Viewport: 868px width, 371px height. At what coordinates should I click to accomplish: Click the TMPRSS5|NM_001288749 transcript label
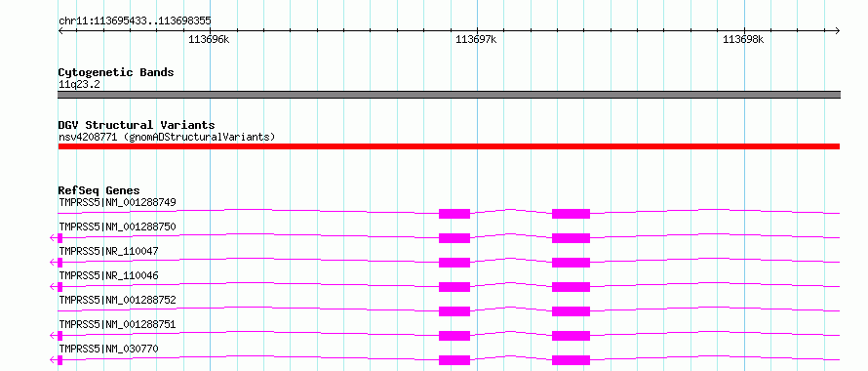tap(117, 203)
